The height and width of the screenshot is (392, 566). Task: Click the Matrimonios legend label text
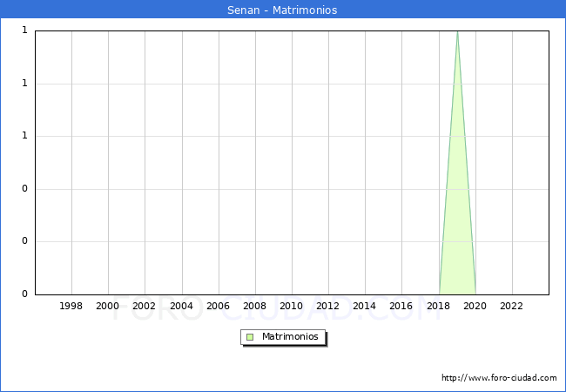[291, 337]
